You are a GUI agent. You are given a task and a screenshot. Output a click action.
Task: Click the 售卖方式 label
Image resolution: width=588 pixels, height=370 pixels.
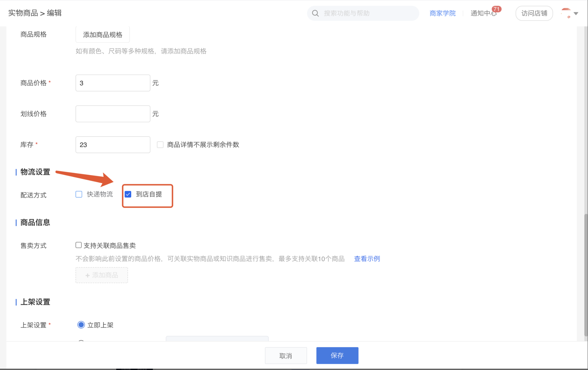(33, 246)
